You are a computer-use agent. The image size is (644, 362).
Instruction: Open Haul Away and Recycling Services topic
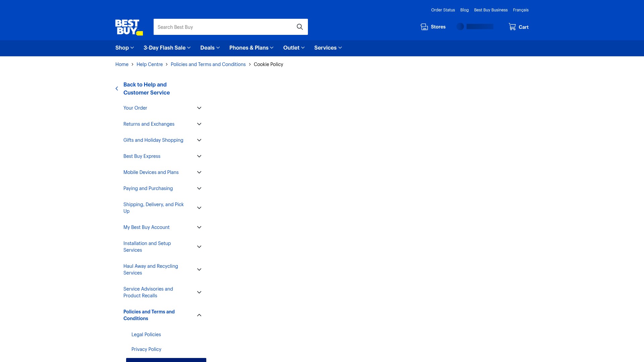151,269
